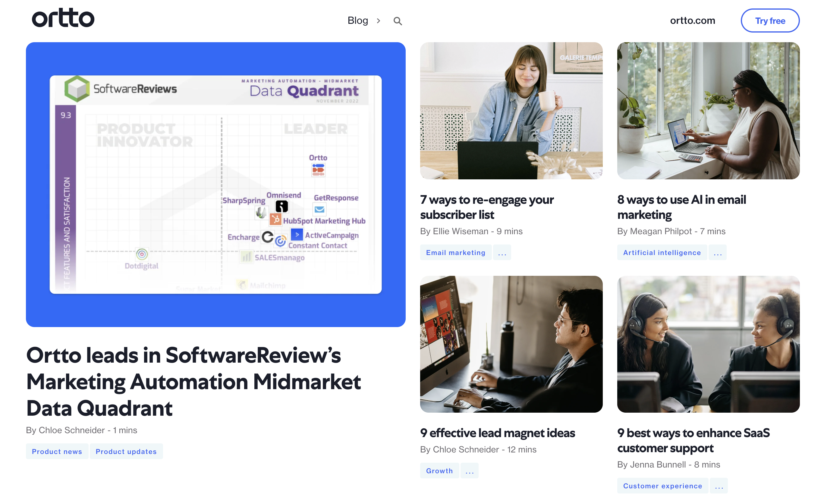Click the Blog menu item in the navigation

pos(357,20)
